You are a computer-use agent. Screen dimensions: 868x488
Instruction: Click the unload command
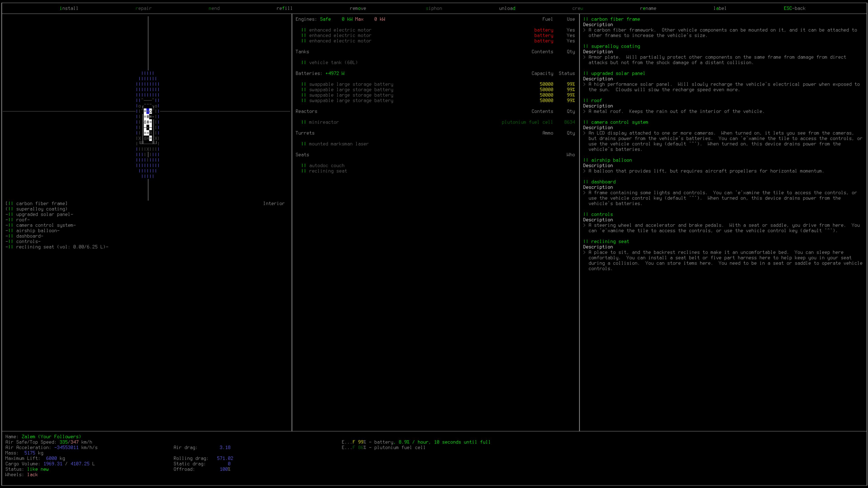tap(507, 8)
